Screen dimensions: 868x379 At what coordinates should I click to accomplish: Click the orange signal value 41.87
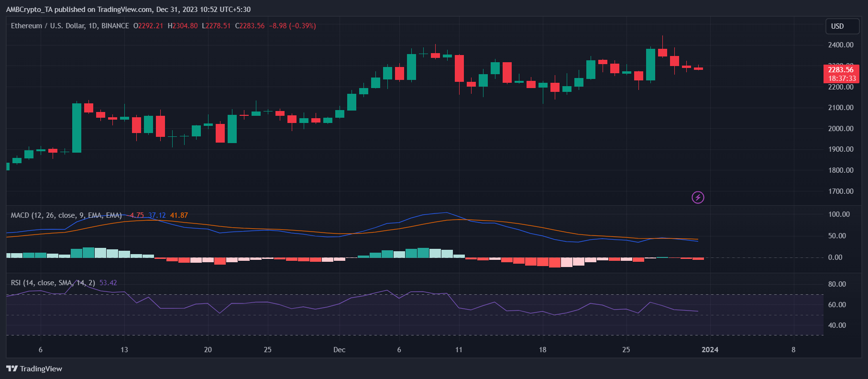tap(179, 215)
